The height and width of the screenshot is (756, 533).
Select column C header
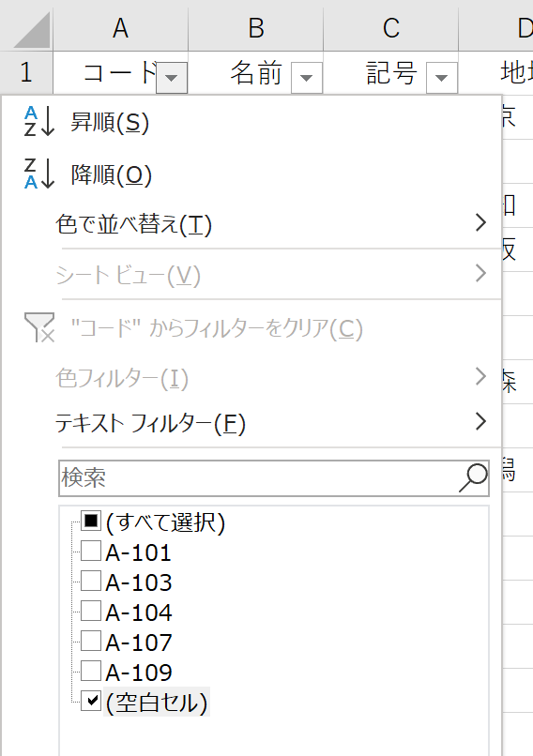(x=390, y=28)
